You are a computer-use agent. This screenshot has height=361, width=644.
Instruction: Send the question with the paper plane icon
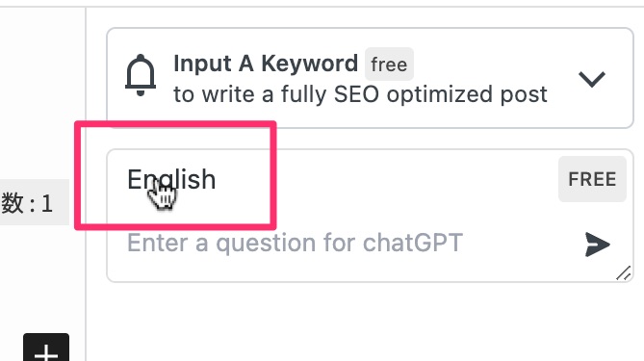click(597, 245)
